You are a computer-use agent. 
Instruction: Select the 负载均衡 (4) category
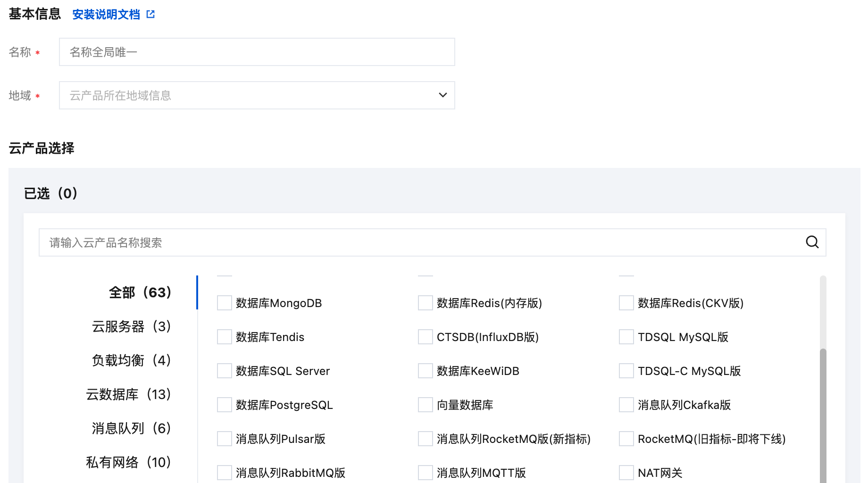132,360
